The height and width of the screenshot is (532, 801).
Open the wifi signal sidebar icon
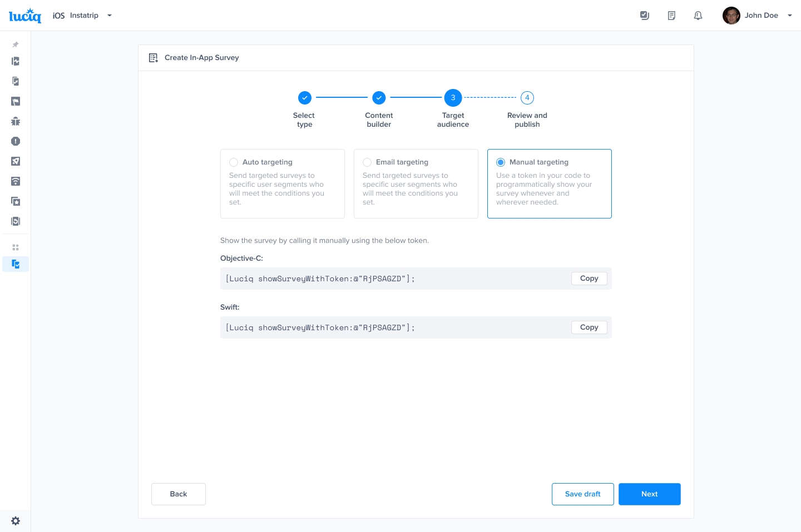tap(16, 181)
